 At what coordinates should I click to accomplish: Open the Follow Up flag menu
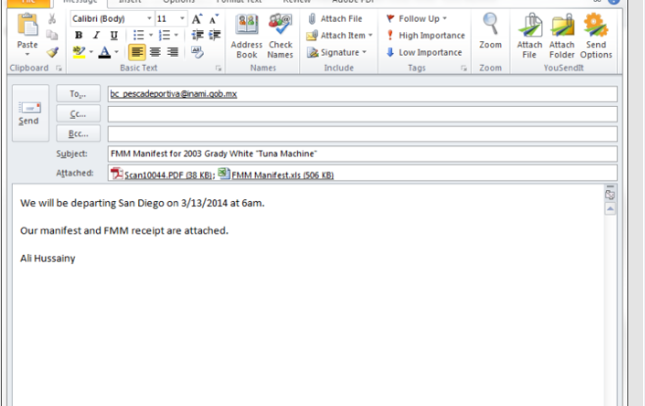click(416, 19)
